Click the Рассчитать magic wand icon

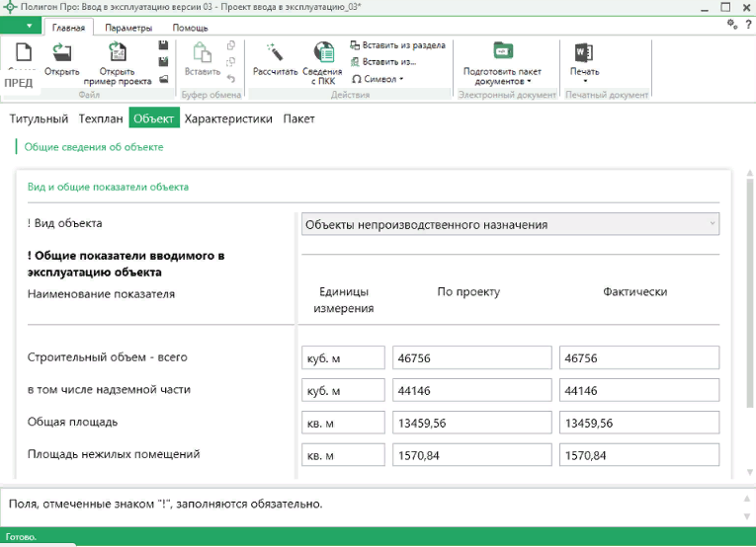(275, 52)
